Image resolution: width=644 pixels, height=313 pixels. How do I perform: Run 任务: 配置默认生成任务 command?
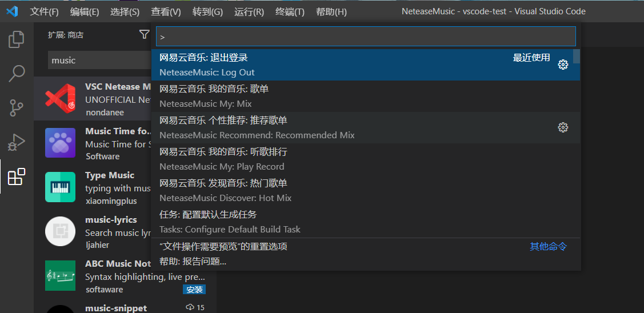[x=366, y=222]
